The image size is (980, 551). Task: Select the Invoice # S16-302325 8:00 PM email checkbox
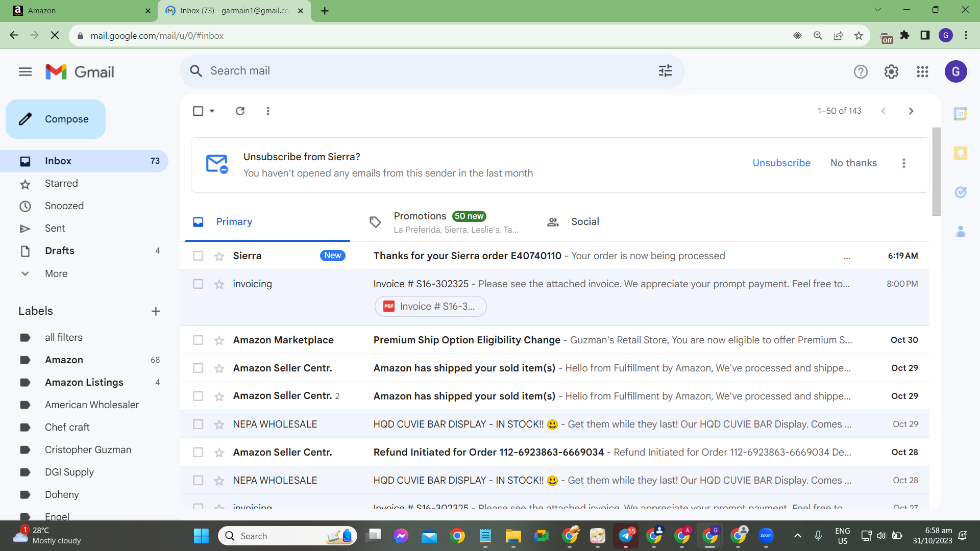(x=198, y=284)
